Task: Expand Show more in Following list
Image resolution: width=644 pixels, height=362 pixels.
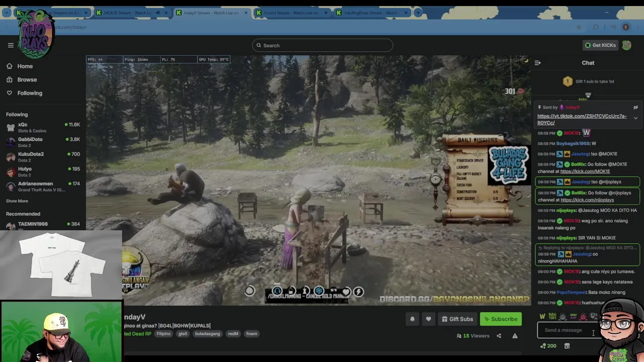Action: pyautogui.click(x=17, y=201)
